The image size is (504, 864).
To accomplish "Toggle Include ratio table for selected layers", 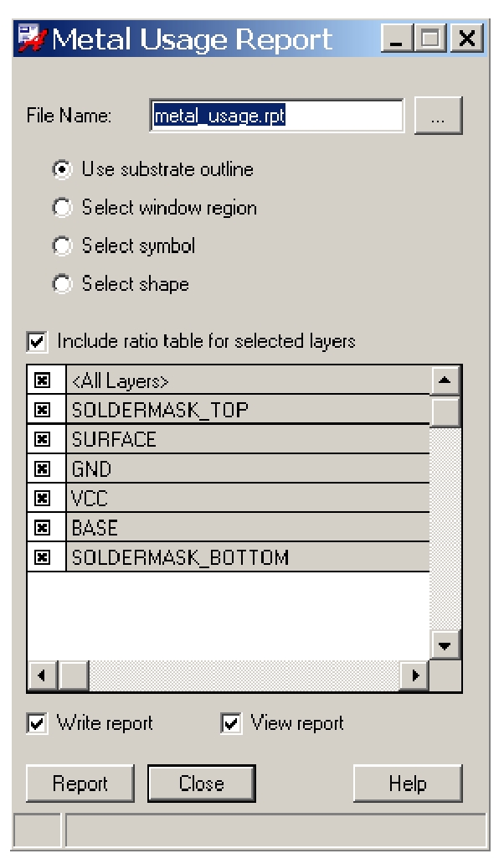I will tap(37, 342).
